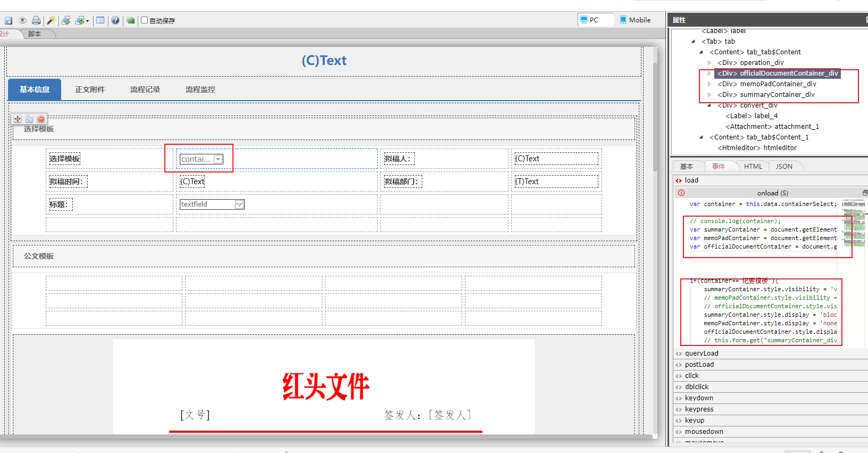Switch to the 脚本 tab
This screenshot has height=453, width=868.
(x=35, y=34)
